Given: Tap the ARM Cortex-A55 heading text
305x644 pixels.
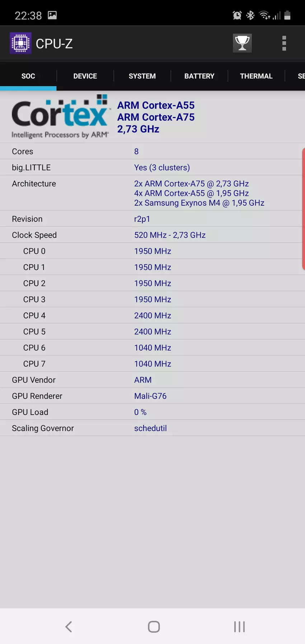Looking at the screenshot, I should pyautogui.click(x=156, y=105).
